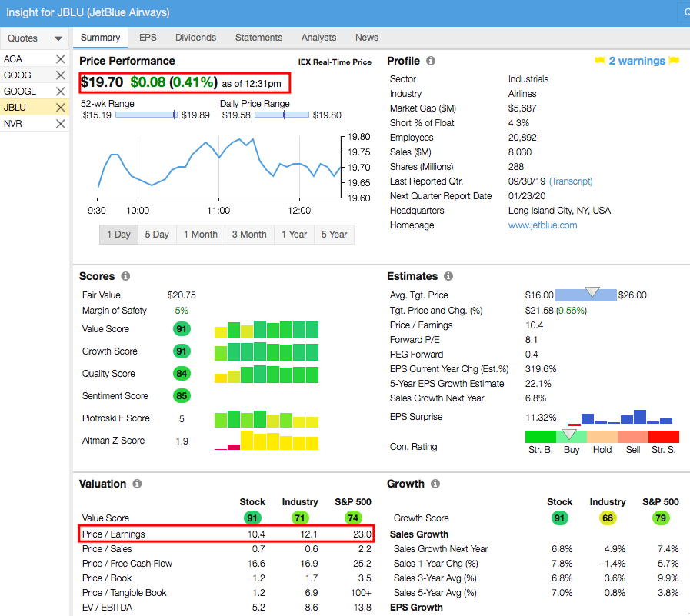The height and width of the screenshot is (616, 690).
Task: Select the 5 Day chart range
Action: [157, 235]
